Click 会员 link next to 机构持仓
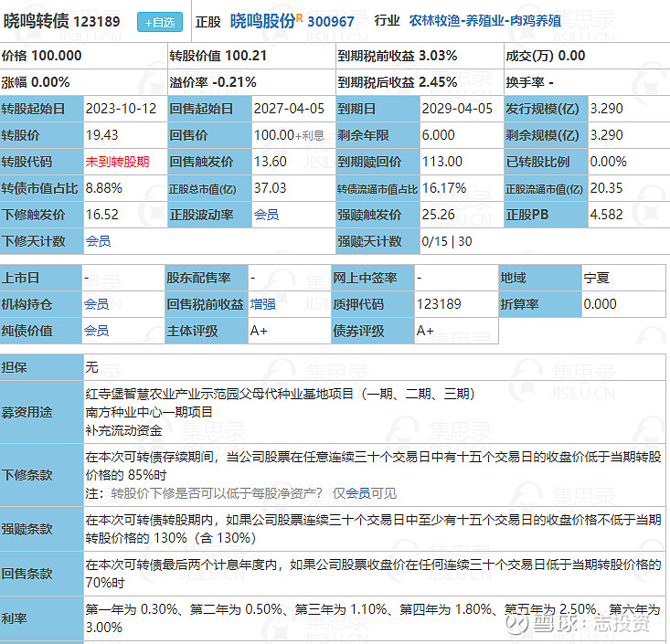The width and height of the screenshot is (670, 644). [x=97, y=304]
